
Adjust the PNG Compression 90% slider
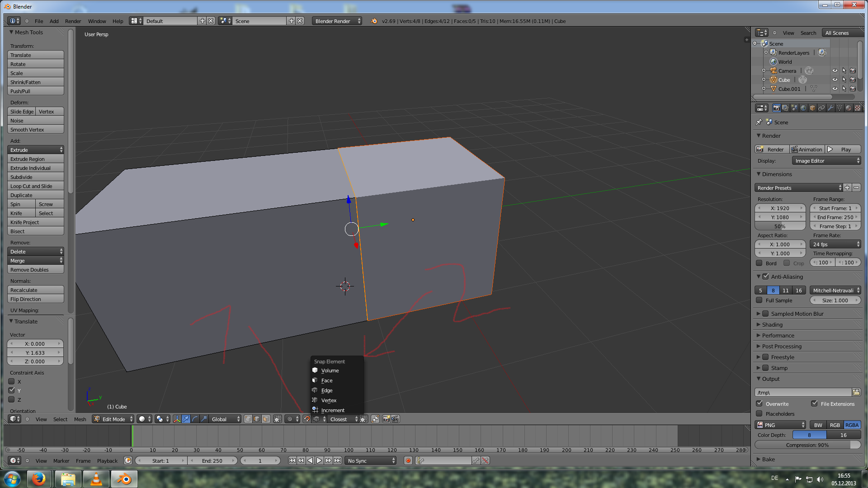coord(807,445)
